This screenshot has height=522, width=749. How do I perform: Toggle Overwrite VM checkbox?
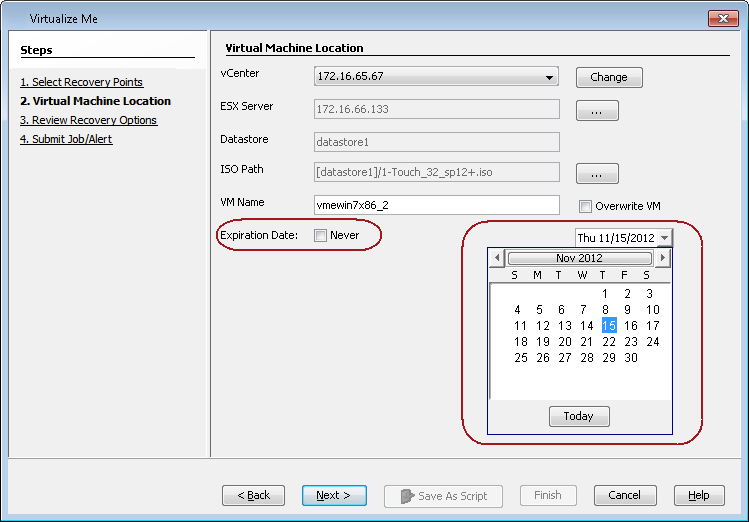click(x=586, y=207)
